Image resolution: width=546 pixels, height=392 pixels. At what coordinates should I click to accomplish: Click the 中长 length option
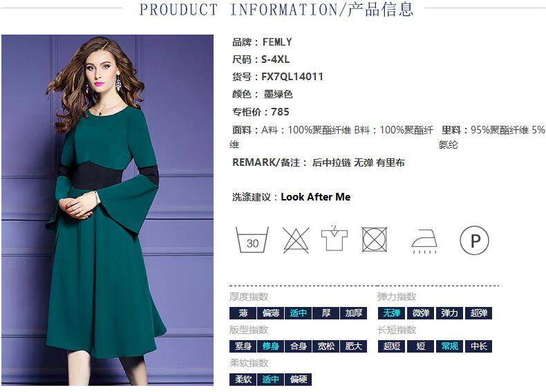click(478, 346)
